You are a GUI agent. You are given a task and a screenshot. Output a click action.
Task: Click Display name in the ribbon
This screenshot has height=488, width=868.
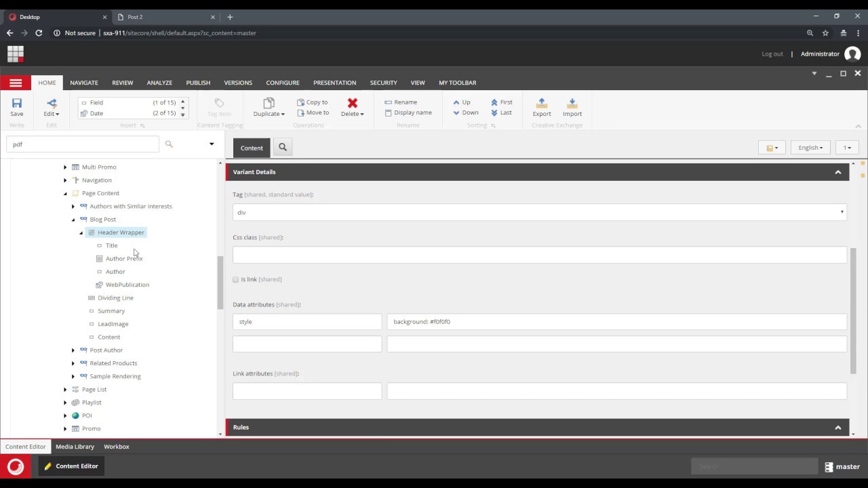408,113
